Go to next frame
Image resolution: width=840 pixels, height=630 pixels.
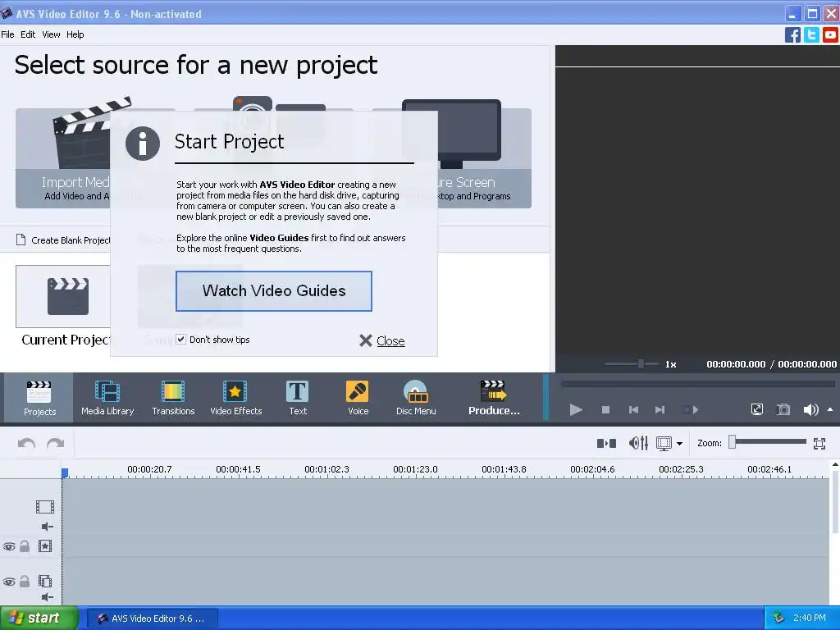(660, 410)
